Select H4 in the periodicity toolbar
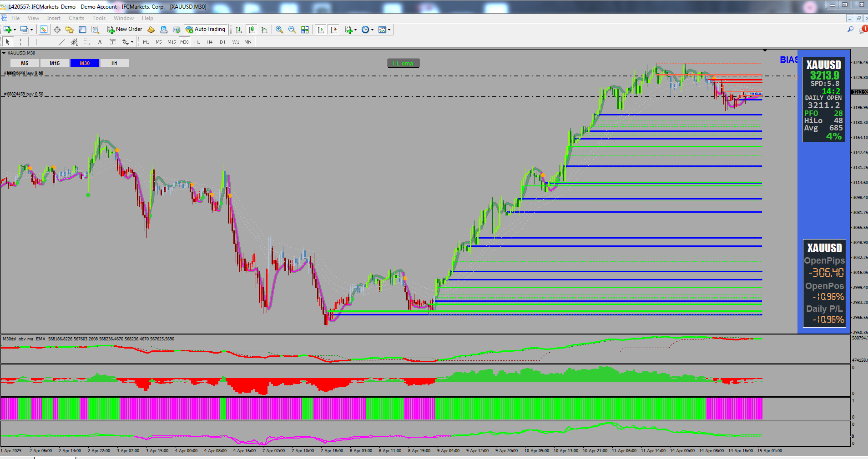The height and width of the screenshot is (459, 868). 209,42
